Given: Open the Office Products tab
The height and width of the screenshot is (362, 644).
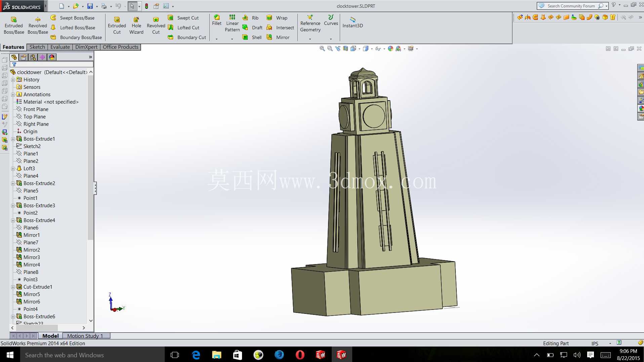Looking at the screenshot, I should [120, 47].
